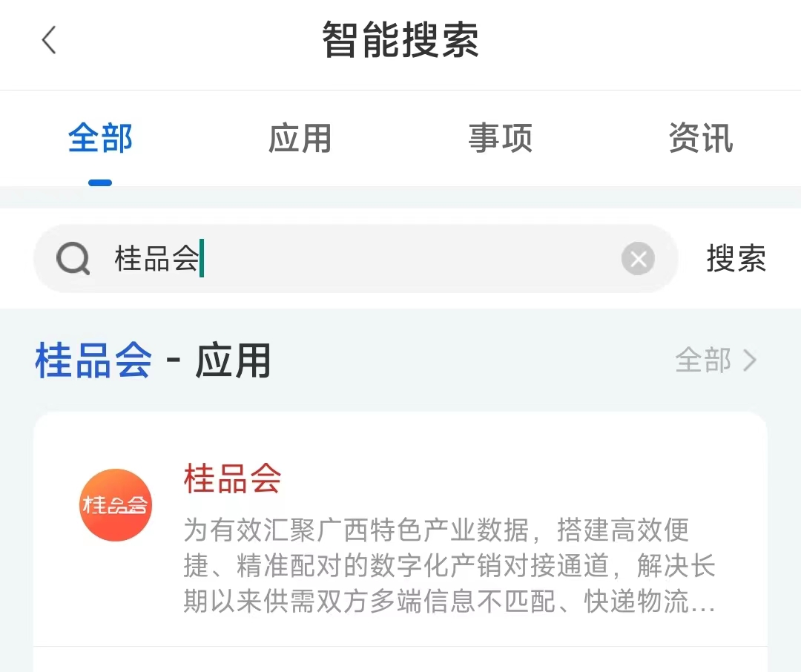Tap the 智能搜索 page title
This screenshot has height=672, width=801.
pos(400,40)
